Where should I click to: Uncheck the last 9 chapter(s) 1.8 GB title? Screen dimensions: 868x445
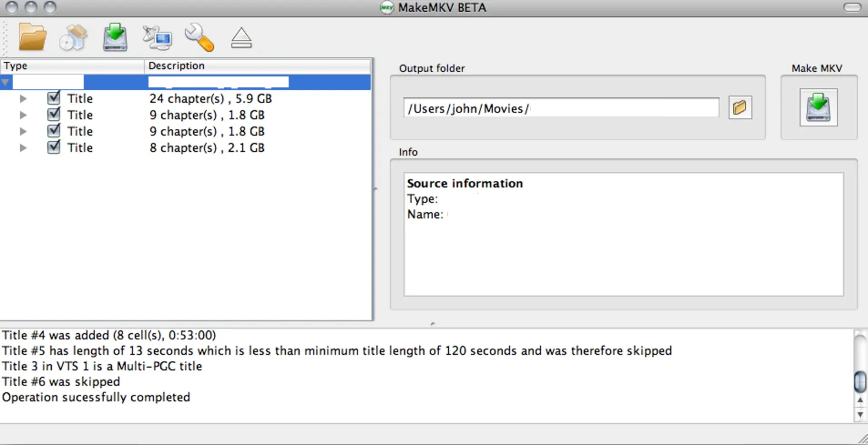pos(53,131)
